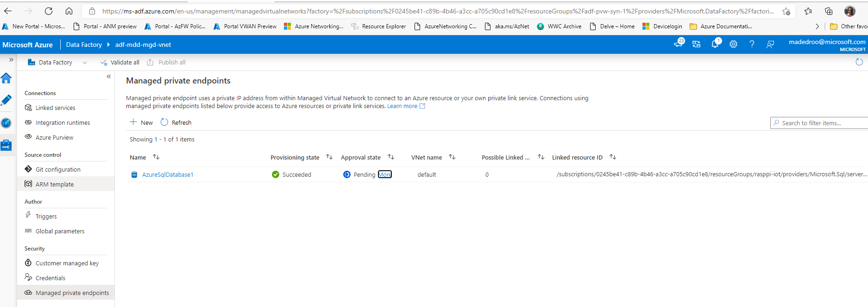Sort by Provisioning state column
This screenshot has height=308, width=868.
pos(329,157)
